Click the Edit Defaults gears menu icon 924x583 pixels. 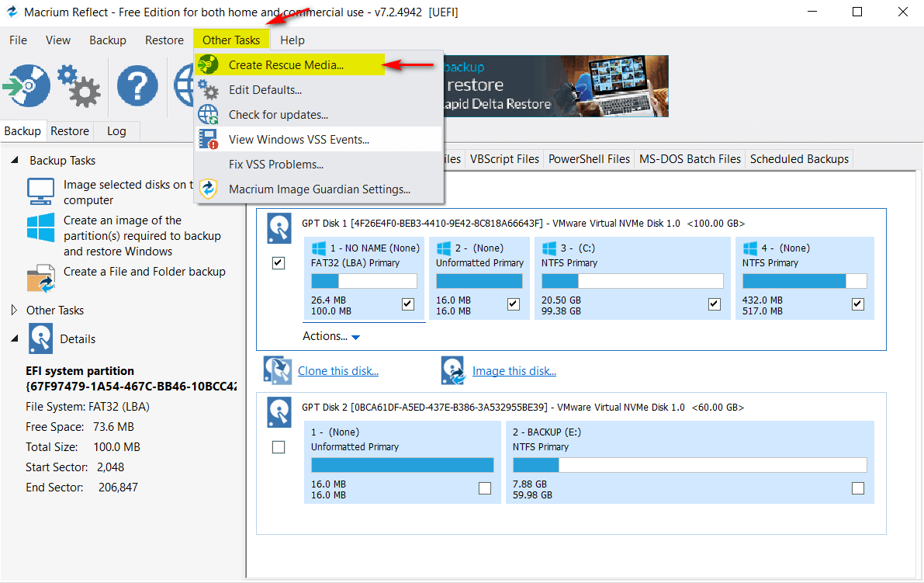pyautogui.click(x=208, y=89)
